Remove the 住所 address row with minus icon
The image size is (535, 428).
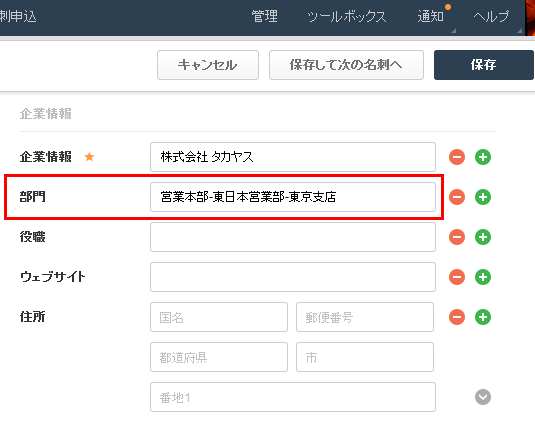click(x=457, y=317)
